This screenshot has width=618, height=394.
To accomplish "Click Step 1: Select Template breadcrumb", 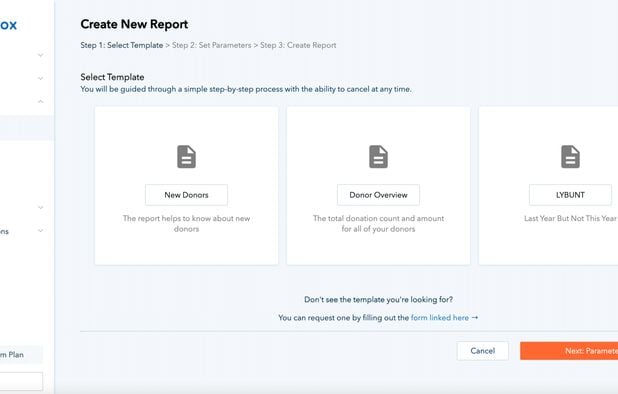I will [122, 45].
